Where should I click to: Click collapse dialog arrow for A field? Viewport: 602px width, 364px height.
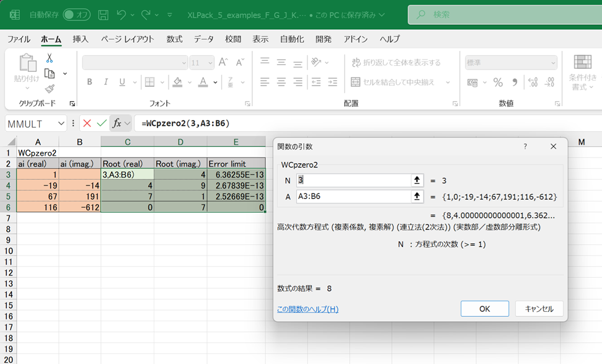click(x=417, y=197)
